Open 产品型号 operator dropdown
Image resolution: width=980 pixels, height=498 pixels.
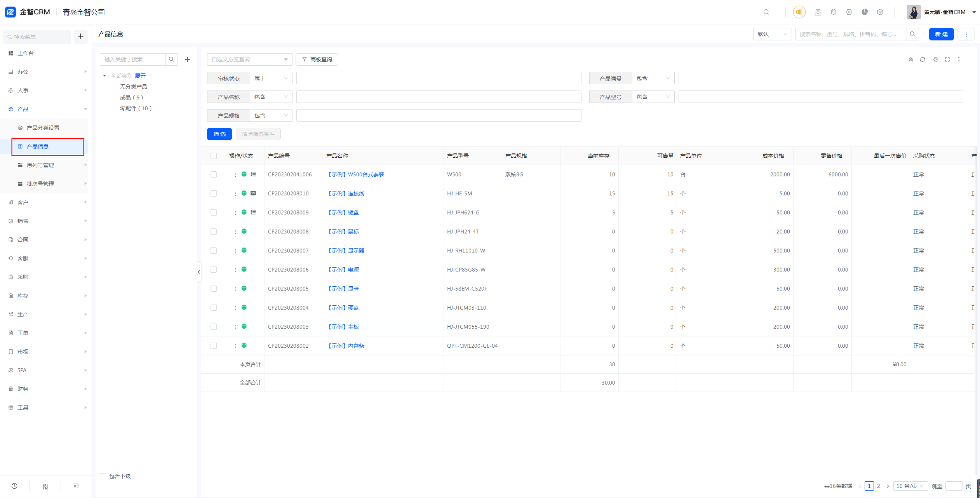653,97
